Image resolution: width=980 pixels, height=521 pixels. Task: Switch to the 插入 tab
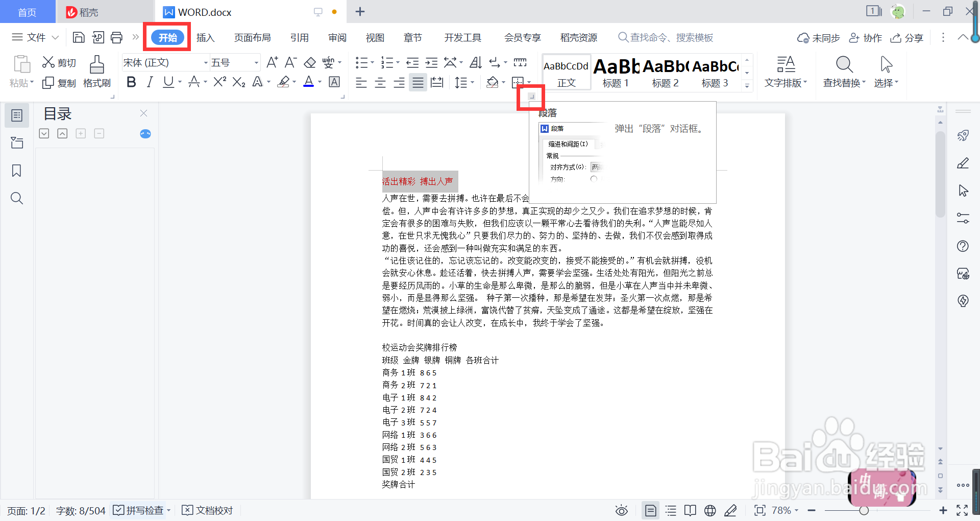(205, 38)
